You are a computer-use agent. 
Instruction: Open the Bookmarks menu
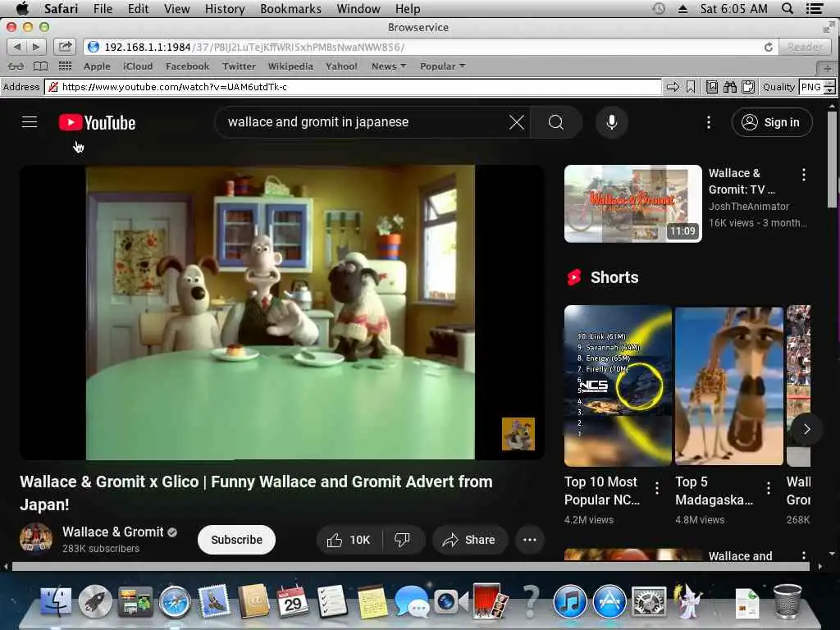coord(290,8)
